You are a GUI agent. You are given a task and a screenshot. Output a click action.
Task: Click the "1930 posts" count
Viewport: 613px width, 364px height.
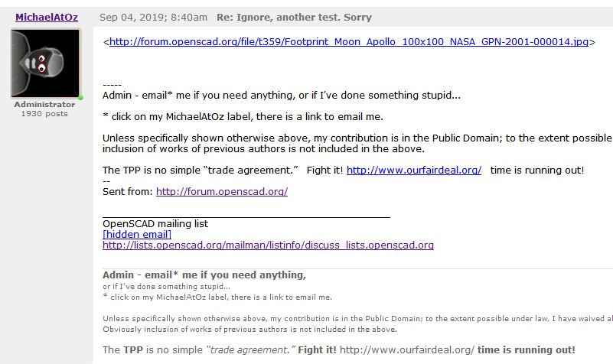(x=44, y=114)
